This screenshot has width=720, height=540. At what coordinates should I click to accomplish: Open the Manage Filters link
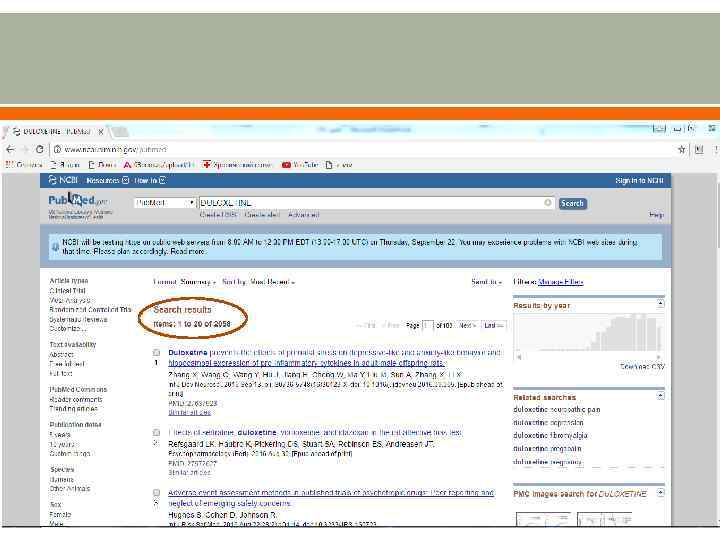tap(560, 282)
